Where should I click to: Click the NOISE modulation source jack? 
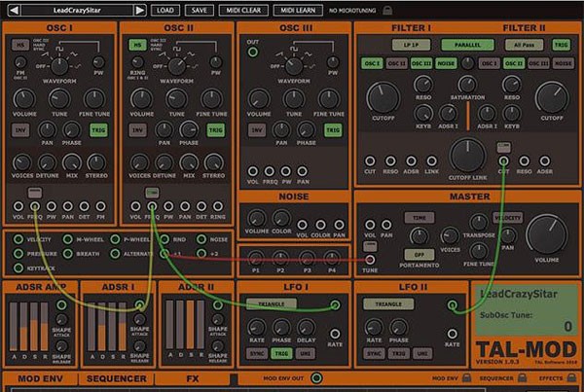pos(201,239)
